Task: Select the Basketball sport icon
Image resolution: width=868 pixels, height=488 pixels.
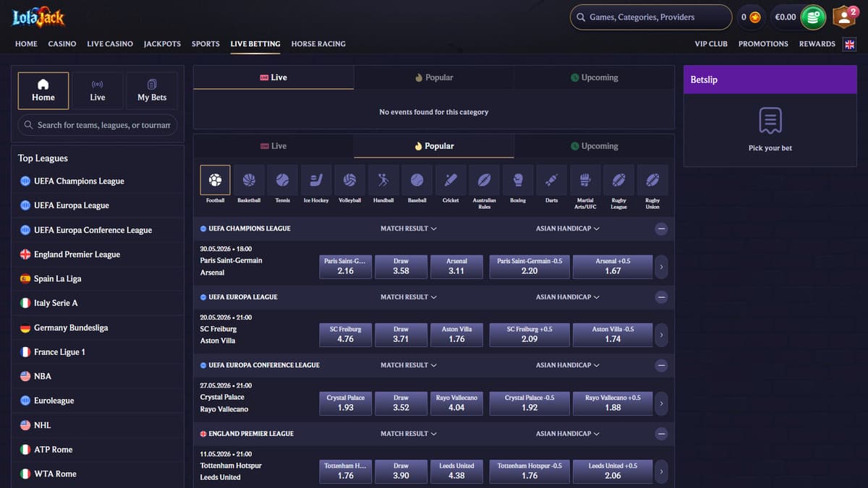Action: coord(249,180)
